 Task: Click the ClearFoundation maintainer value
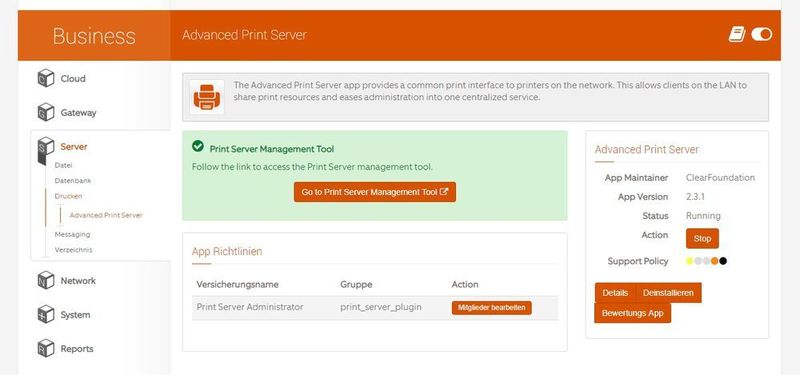pyautogui.click(x=720, y=178)
